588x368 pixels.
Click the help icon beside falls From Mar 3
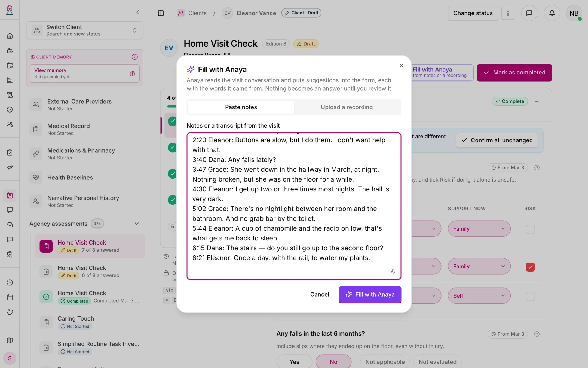point(537,334)
